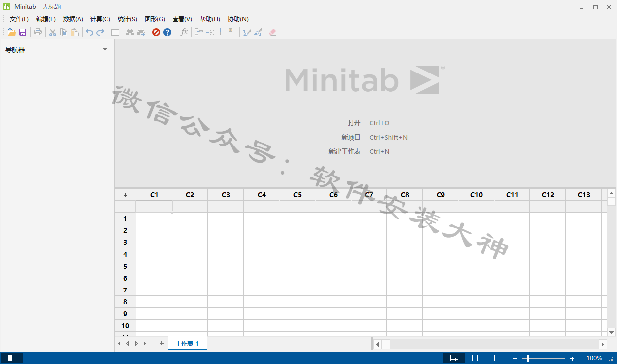Click the second brush icon in toolbar
The width and height of the screenshot is (617, 364).
click(258, 32)
